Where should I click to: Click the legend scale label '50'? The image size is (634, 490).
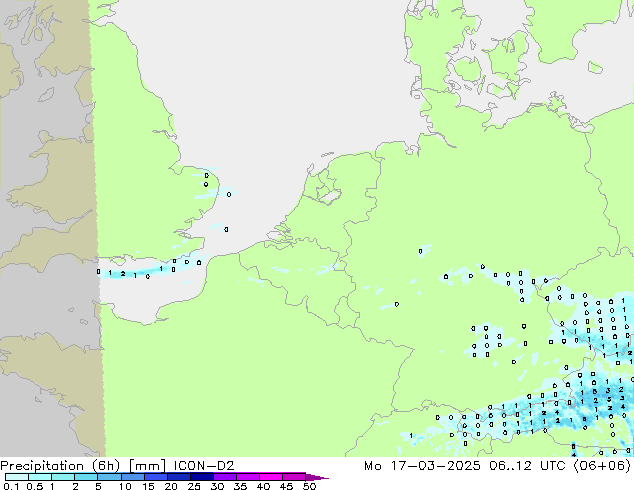(x=309, y=486)
